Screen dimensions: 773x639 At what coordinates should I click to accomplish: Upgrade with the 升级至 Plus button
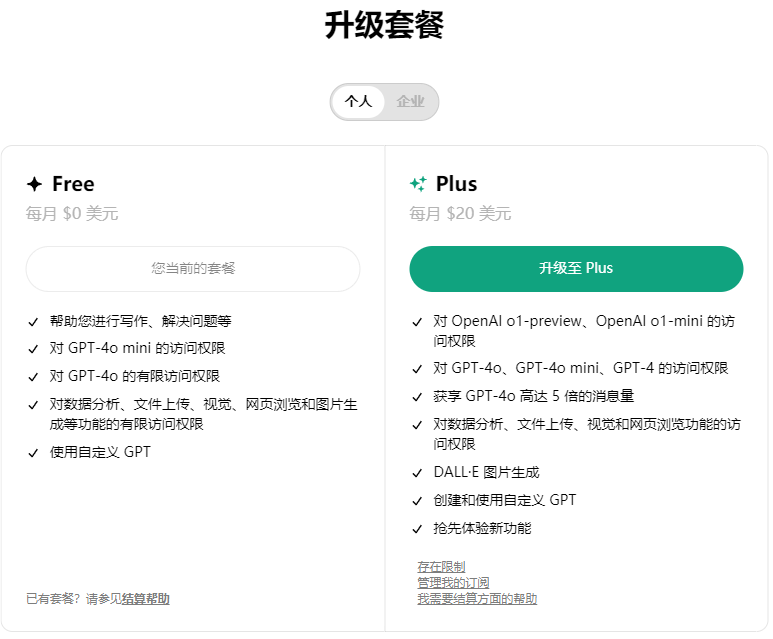point(576,269)
